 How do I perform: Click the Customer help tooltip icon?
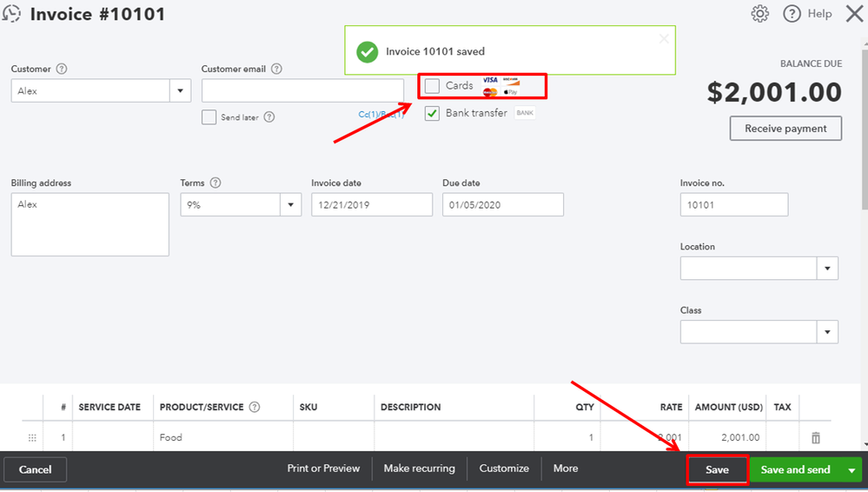point(62,69)
